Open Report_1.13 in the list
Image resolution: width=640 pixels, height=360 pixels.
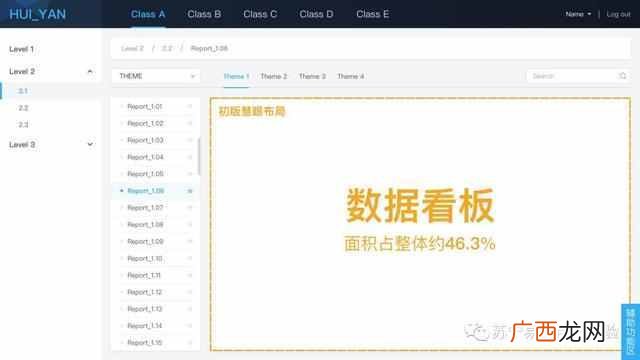tap(144, 309)
